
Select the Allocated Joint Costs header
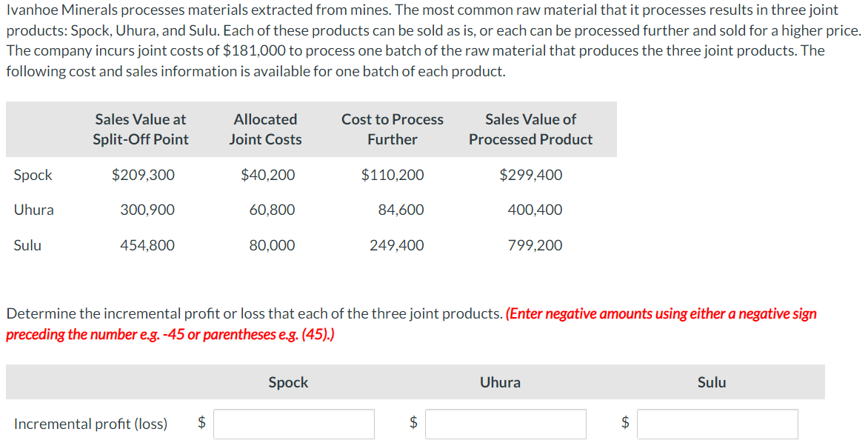tap(264, 130)
